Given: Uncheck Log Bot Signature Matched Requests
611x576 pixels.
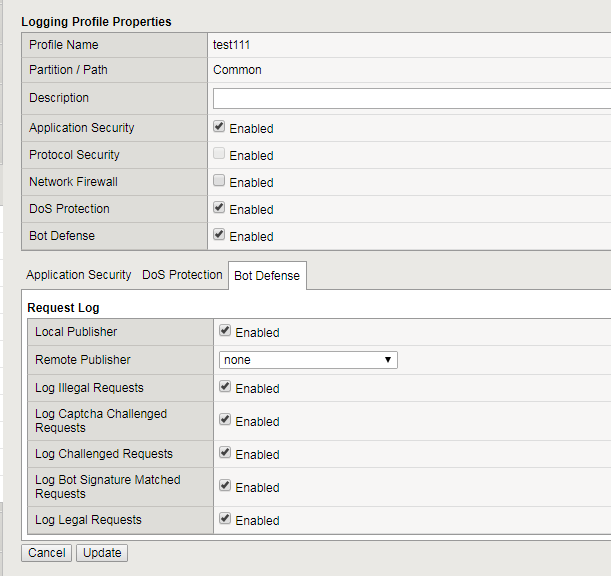Looking at the screenshot, I should click(225, 487).
